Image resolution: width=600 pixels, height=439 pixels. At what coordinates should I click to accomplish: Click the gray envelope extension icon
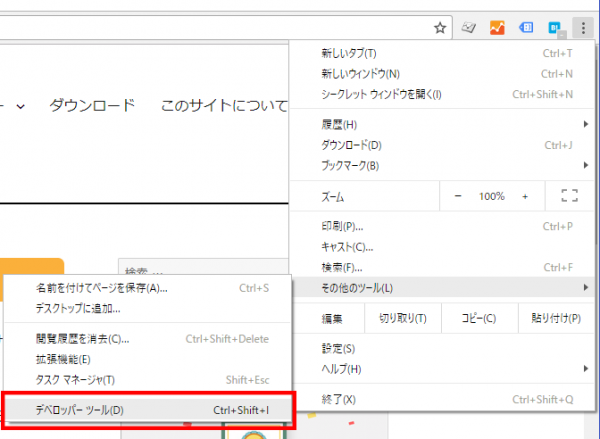point(469,28)
